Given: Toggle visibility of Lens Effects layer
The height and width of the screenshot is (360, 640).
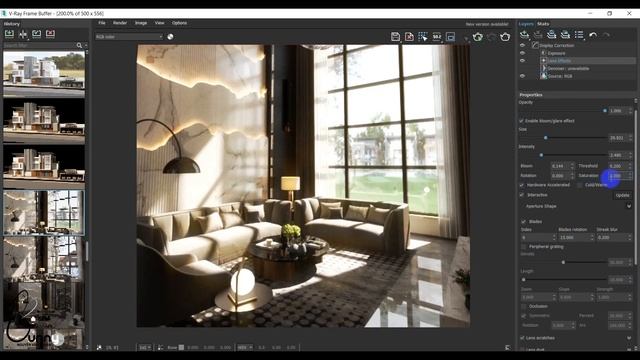Looking at the screenshot, I should coord(522,61).
